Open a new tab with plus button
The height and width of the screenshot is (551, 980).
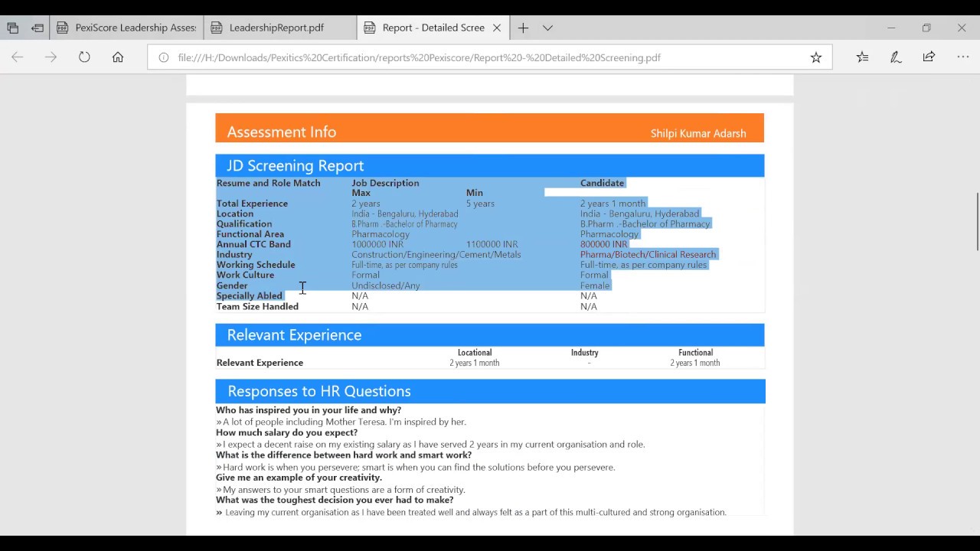pos(523,28)
